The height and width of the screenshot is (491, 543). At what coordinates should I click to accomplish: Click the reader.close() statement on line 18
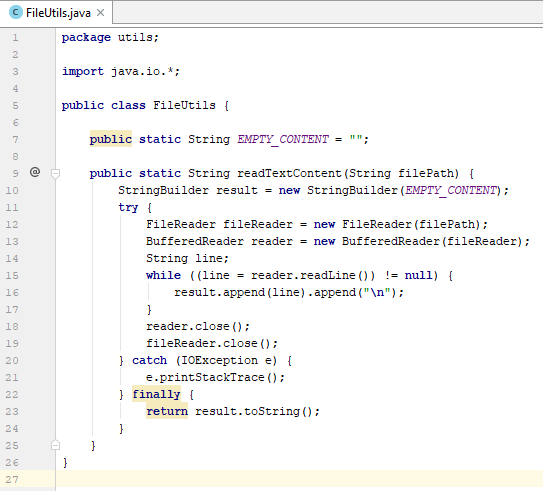click(x=198, y=326)
